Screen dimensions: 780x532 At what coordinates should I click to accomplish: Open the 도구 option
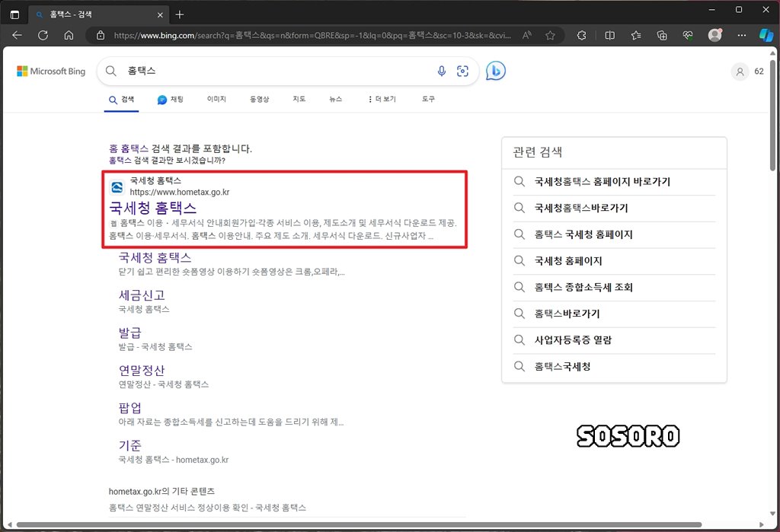[428, 100]
